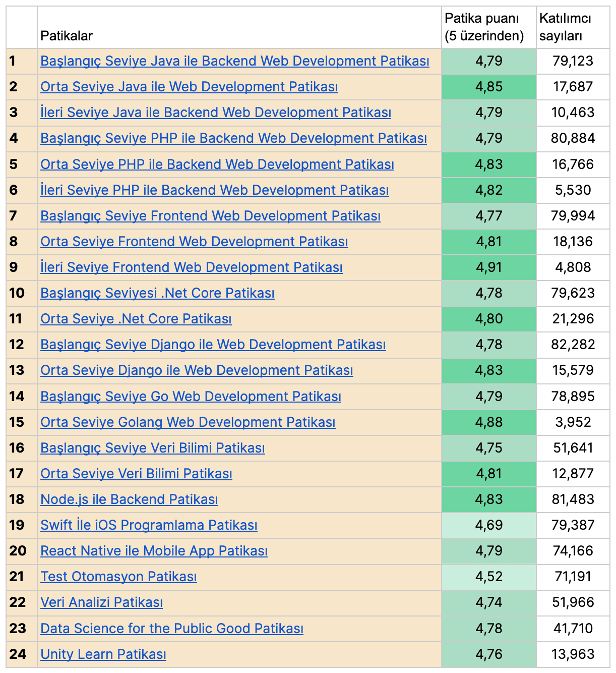Click Başlangıç Seviye Django ile Web Development

tap(213, 345)
